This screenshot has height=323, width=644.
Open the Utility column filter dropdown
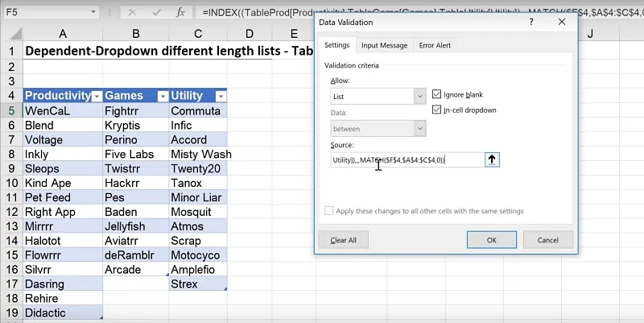221,96
